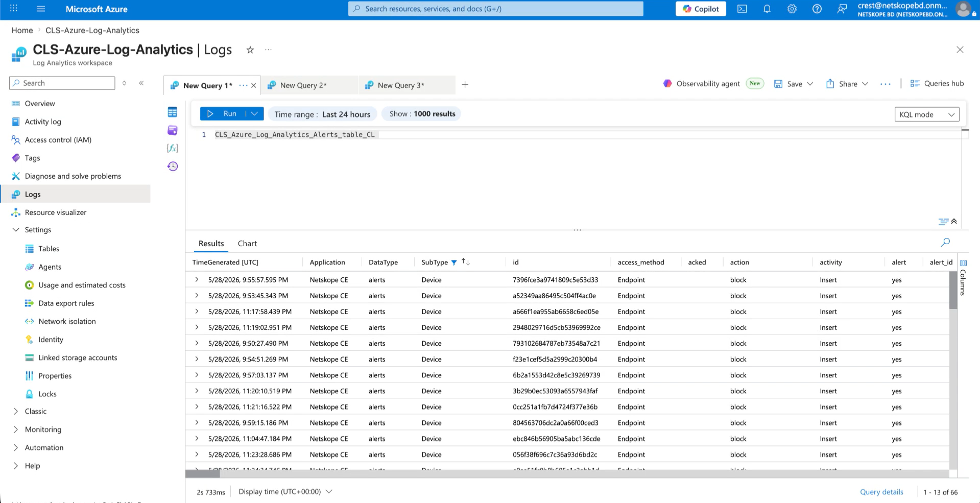
Task: Click the global Azure search box
Action: click(495, 9)
